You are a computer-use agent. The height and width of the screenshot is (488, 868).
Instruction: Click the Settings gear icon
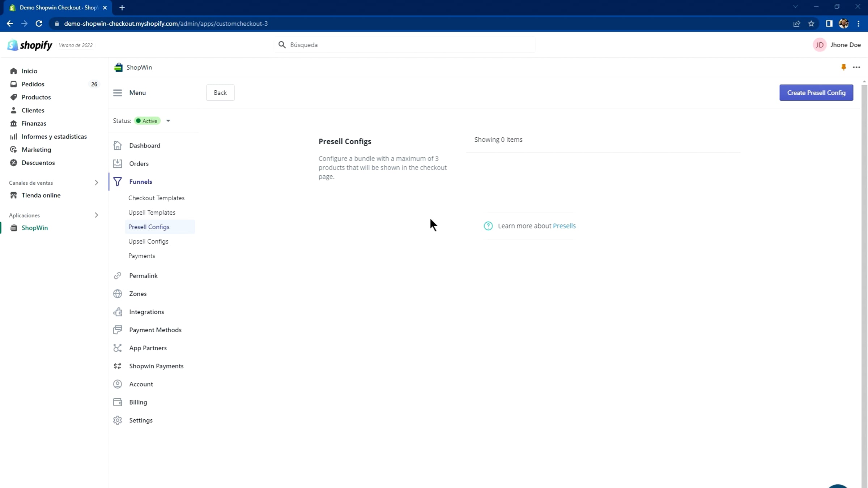click(118, 420)
